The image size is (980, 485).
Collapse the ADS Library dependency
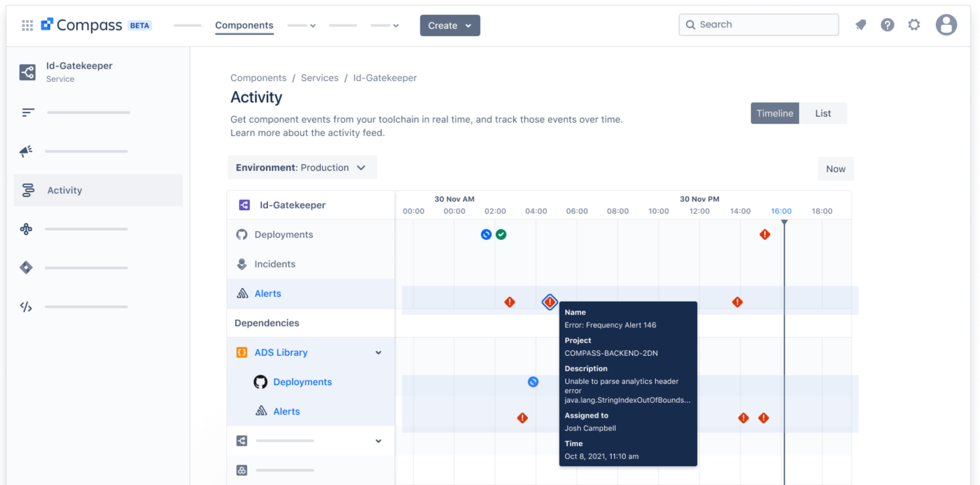[x=378, y=352]
